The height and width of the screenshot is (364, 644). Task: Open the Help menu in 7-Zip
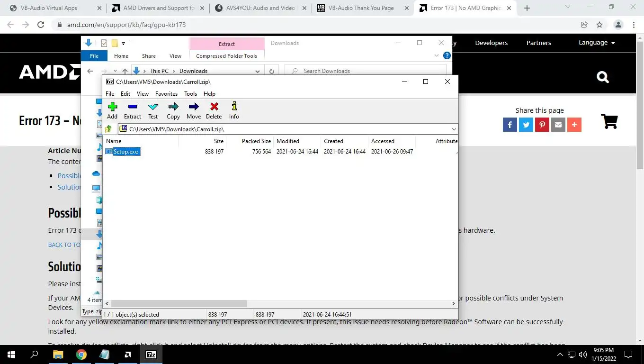coord(209,94)
